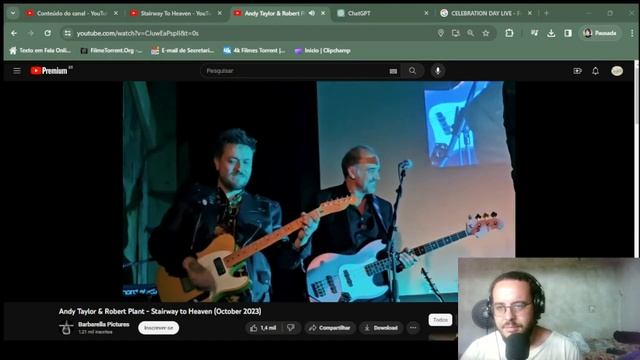640x360 pixels.
Task: Toggle the browser side panel icon
Action: (x=568, y=33)
